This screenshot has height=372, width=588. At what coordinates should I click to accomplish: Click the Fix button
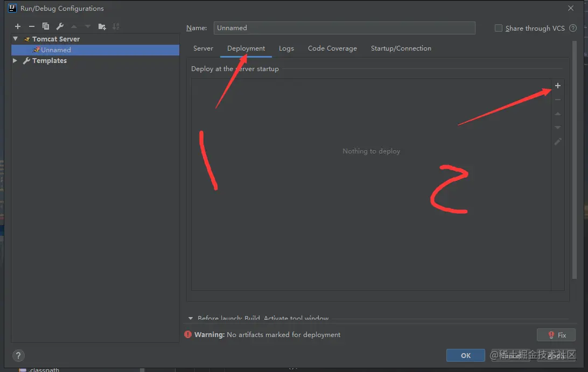[556, 335]
